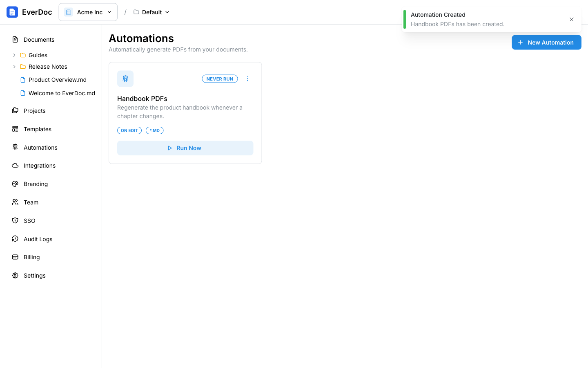Open Handbook PDFs three-dot options menu

(247, 79)
